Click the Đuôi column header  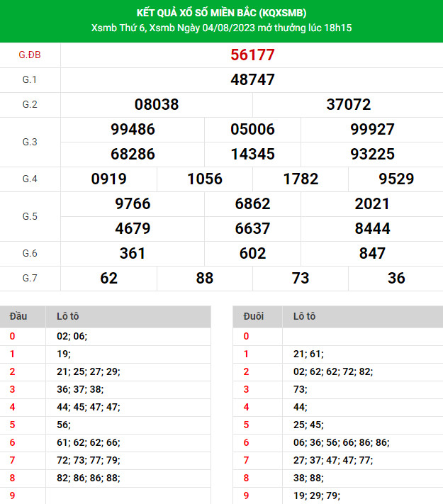(x=254, y=316)
